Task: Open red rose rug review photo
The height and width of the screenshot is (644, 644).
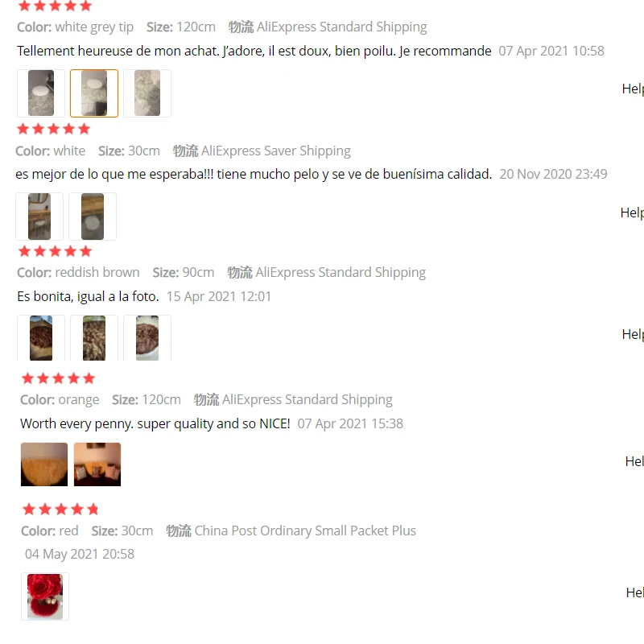Action: point(45,597)
